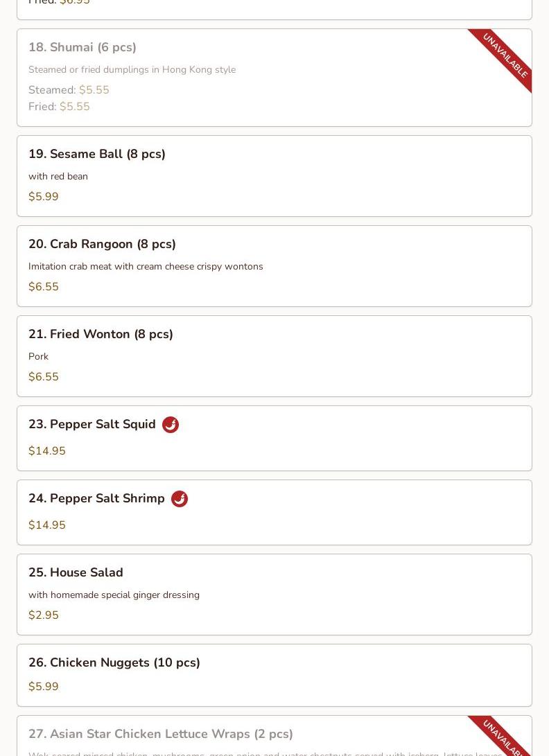
Task: Select the Steamed $5.55 Shumai option
Action: click(69, 90)
